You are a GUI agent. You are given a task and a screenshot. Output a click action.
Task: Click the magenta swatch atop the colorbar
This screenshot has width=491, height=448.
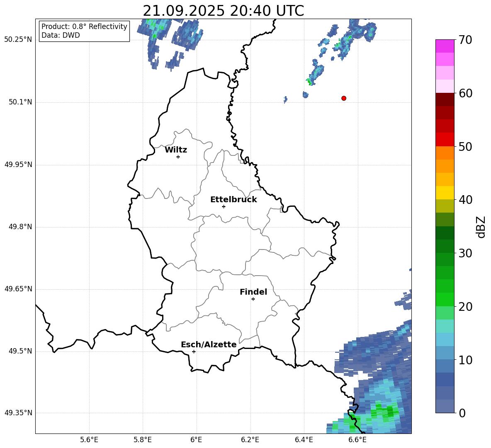[445, 46]
